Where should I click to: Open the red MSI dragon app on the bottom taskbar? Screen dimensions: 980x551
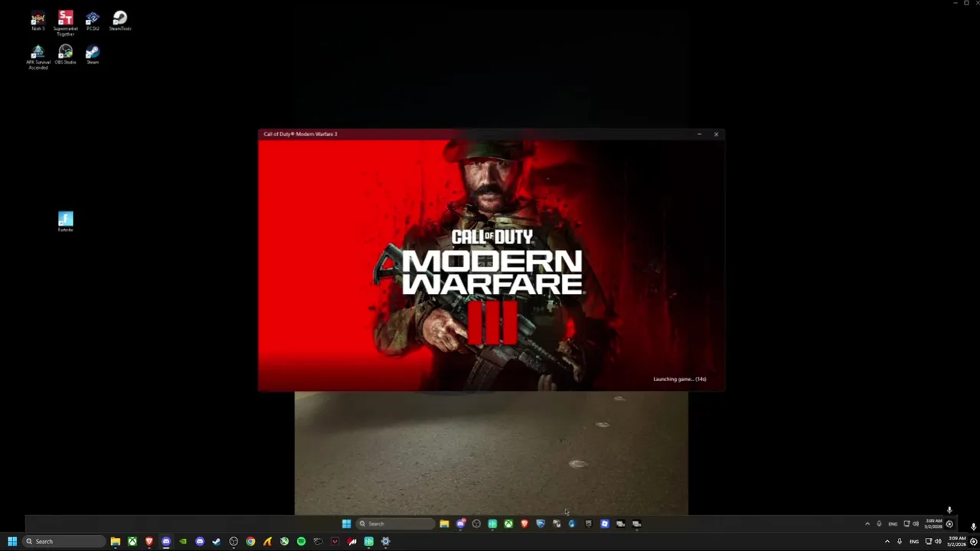coord(351,541)
